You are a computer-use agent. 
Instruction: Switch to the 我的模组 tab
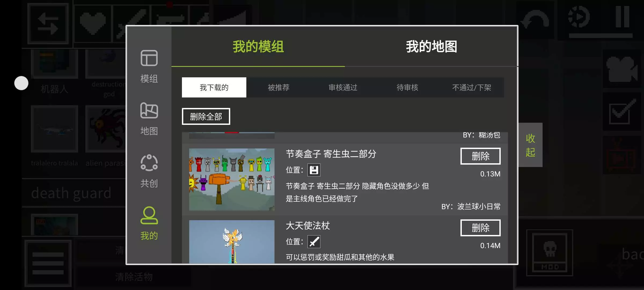258,46
